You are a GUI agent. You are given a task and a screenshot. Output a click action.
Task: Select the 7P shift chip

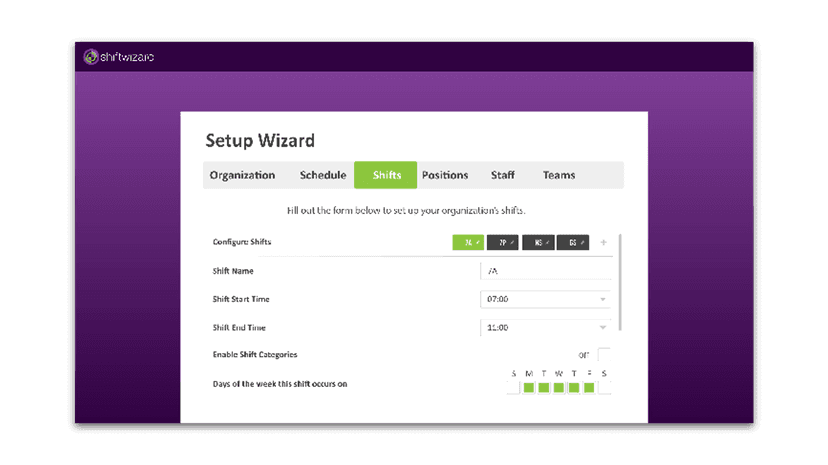503,242
